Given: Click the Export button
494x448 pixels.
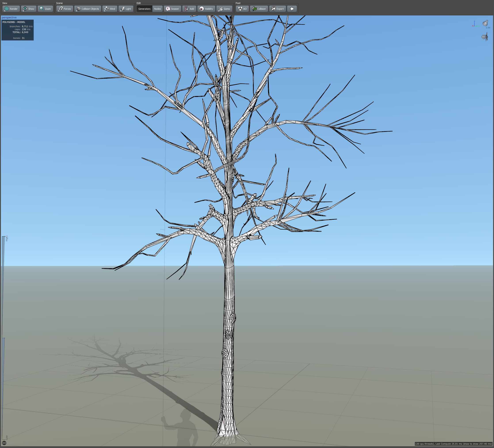Looking at the screenshot, I should coord(278,9).
